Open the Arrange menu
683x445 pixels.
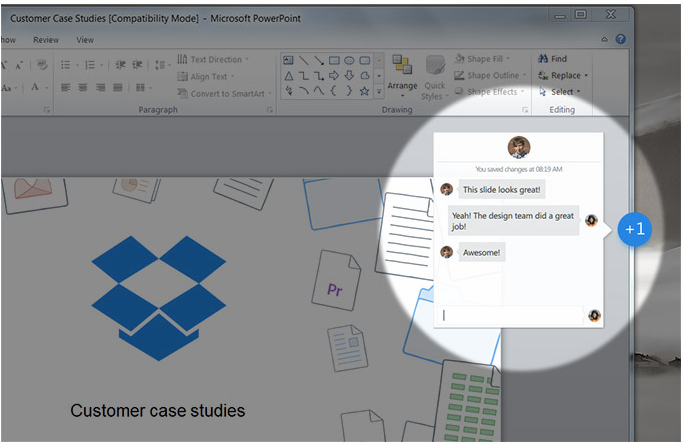pos(402,76)
